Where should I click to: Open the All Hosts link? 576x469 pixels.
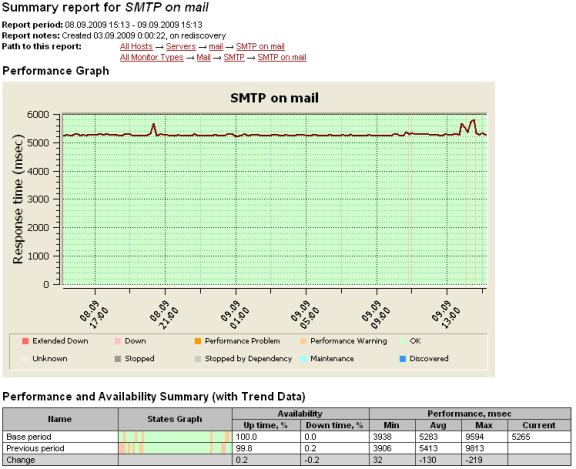(136, 47)
